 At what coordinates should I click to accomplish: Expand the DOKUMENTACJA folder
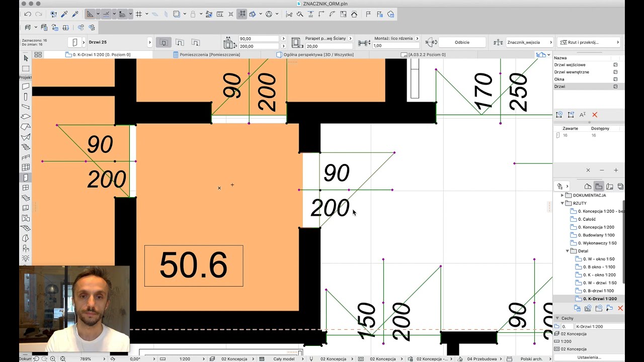pos(562,195)
